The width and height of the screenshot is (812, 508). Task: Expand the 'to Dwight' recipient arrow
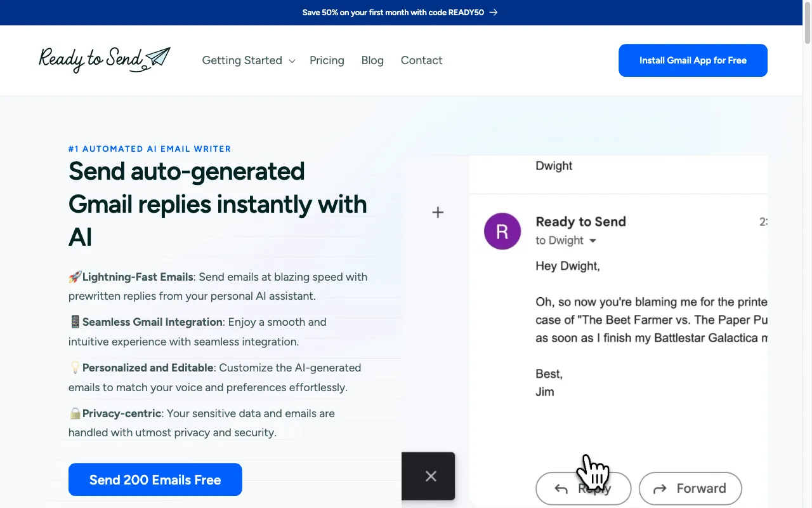[593, 241]
